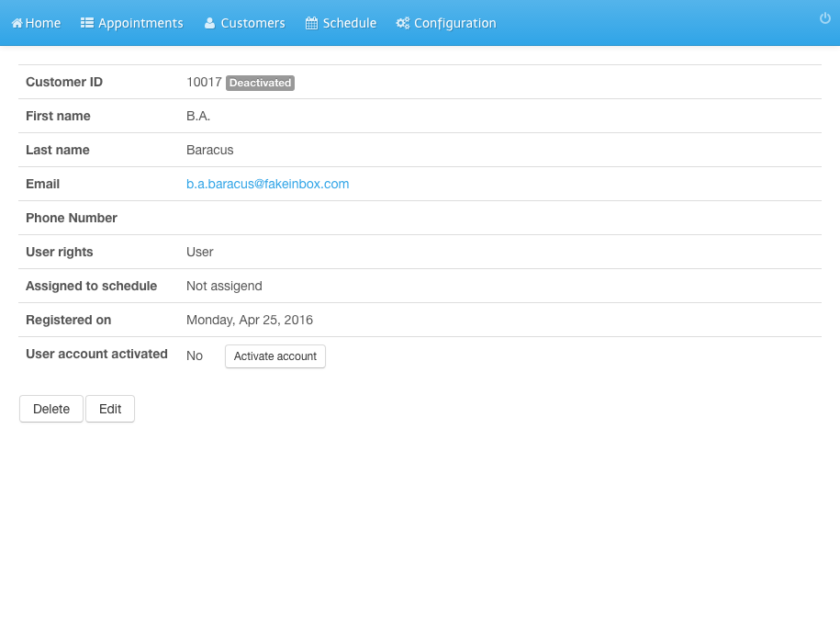Click the power logout icon
The image size is (840, 643).
click(x=825, y=18)
